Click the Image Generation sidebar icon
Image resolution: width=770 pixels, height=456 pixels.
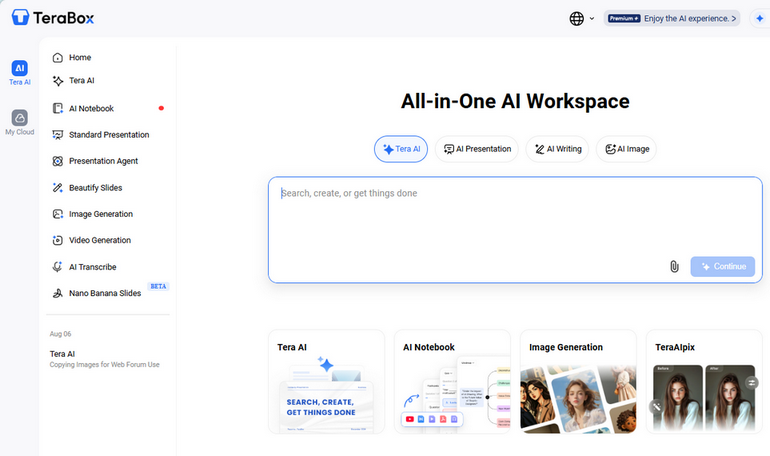pos(57,214)
